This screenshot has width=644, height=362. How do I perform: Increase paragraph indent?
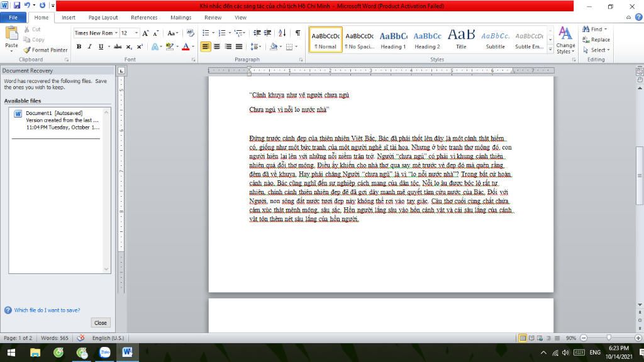pyautogui.click(x=267, y=33)
